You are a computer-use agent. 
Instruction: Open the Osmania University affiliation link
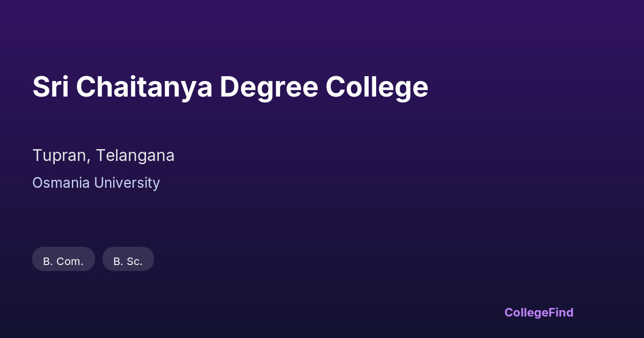tap(96, 183)
